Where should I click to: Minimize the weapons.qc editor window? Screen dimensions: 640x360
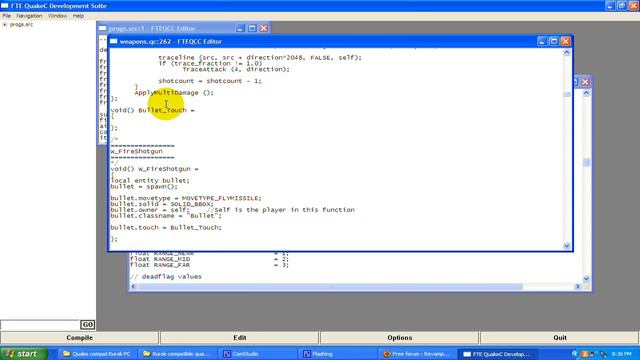[x=542, y=41]
